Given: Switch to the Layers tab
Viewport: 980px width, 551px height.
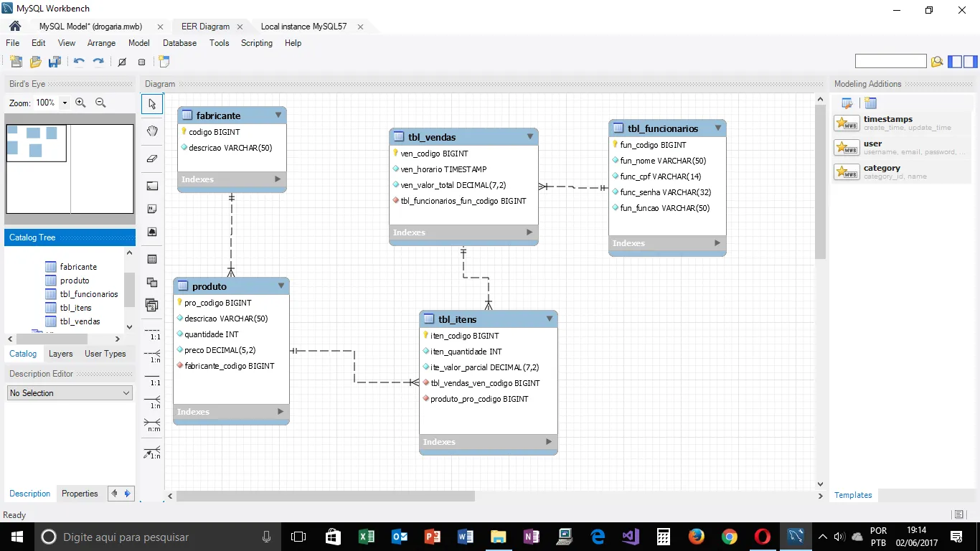Looking at the screenshot, I should pyautogui.click(x=60, y=354).
